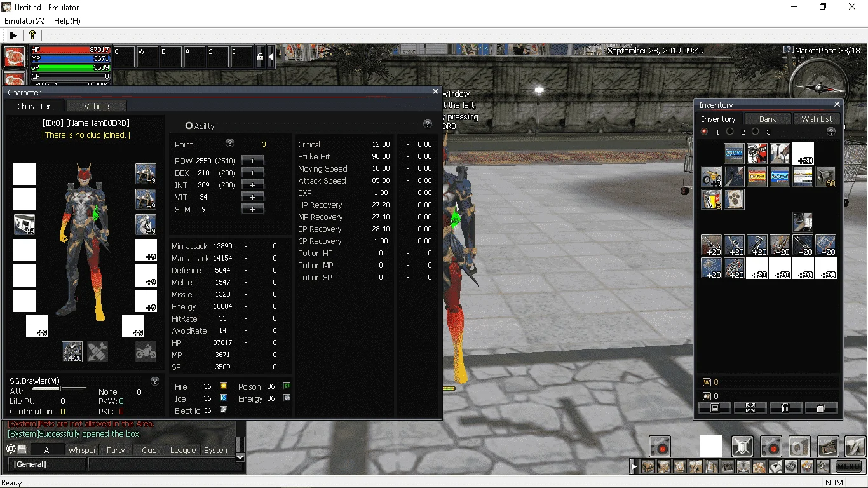Select the Start Point card item

coord(757,176)
